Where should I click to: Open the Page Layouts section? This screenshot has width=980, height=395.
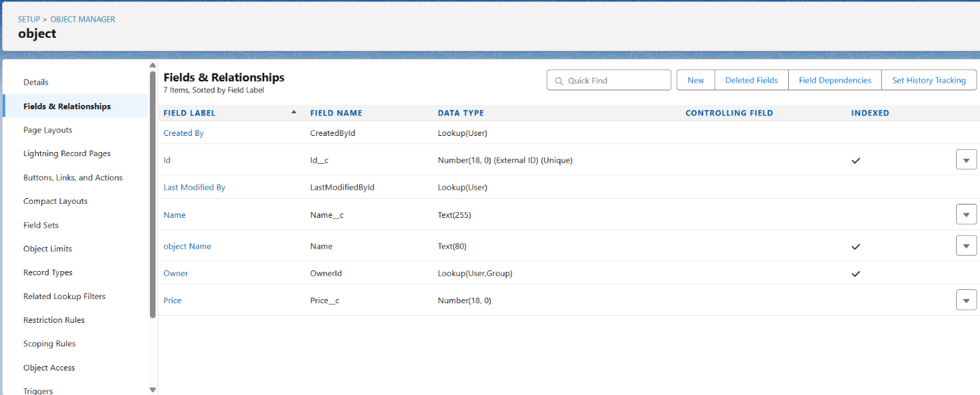coord(48,130)
